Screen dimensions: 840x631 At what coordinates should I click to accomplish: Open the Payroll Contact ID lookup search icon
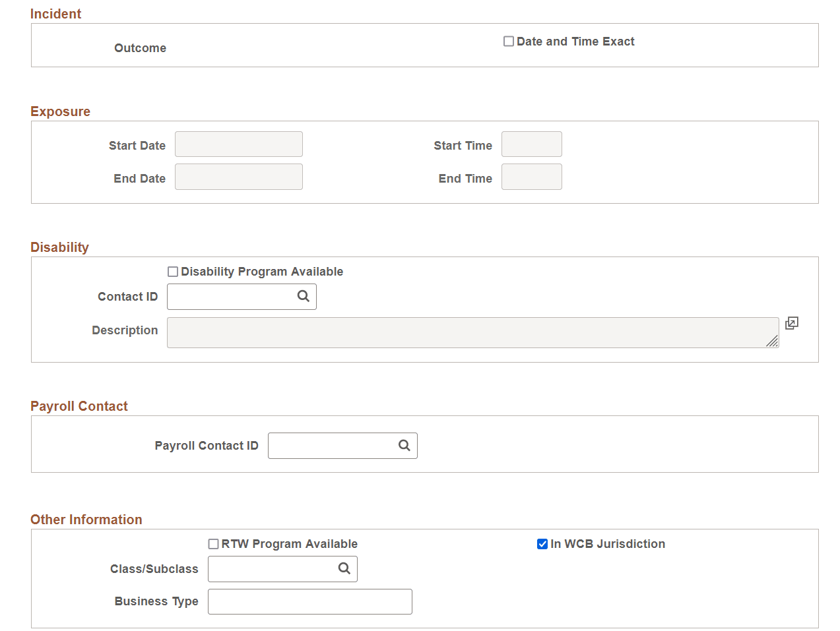point(404,446)
